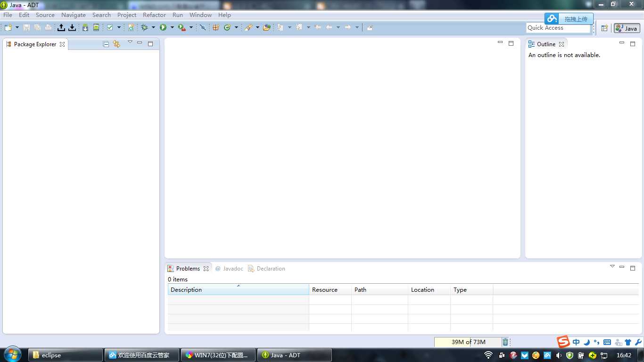Open the External Tools dropdown arrow
644x362 pixels.
point(191,27)
